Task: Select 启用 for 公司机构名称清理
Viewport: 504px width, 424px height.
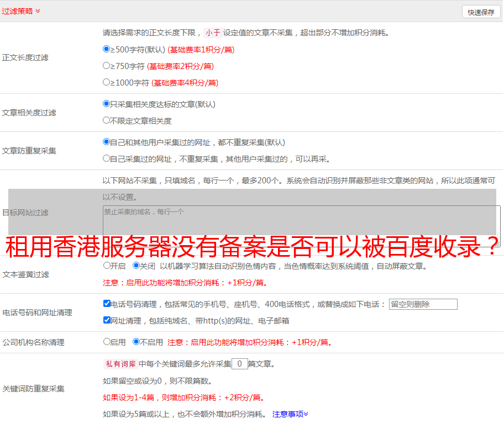Action: 107,341
